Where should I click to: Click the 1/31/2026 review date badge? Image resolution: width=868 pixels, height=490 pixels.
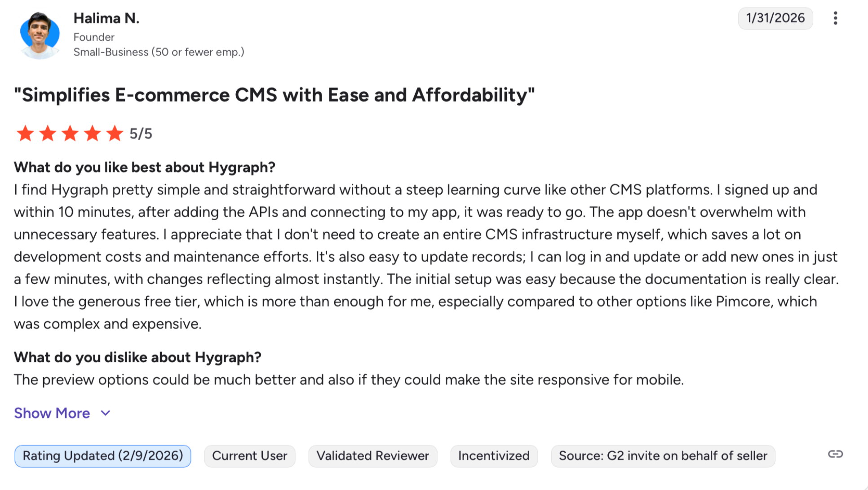(775, 18)
